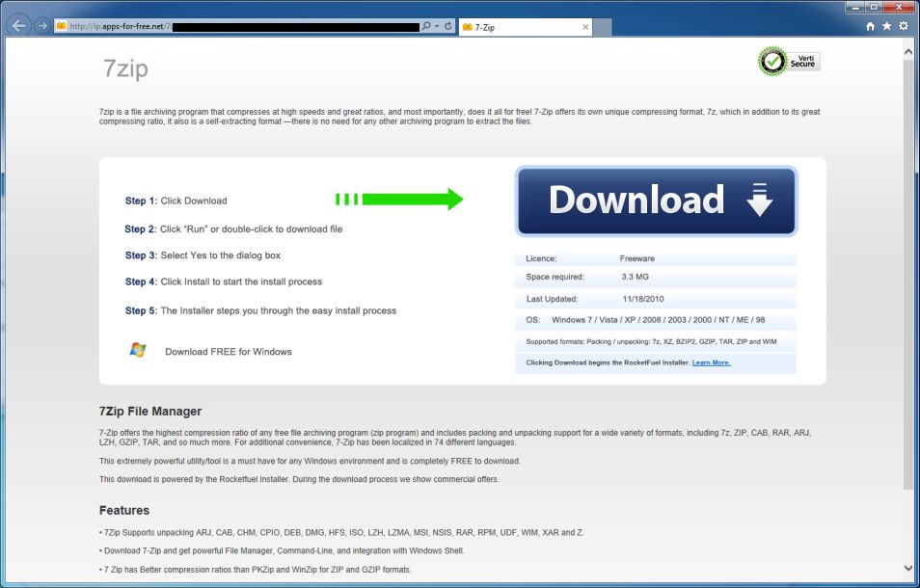Click the address bar search magnifier icon
Screen dimensions: 920x588
(x=426, y=26)
